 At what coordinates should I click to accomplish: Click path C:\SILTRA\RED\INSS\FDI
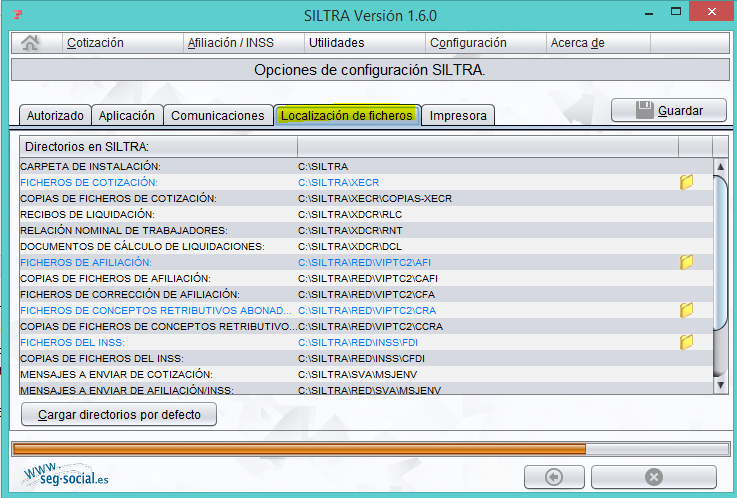click(x=358, y=342)
